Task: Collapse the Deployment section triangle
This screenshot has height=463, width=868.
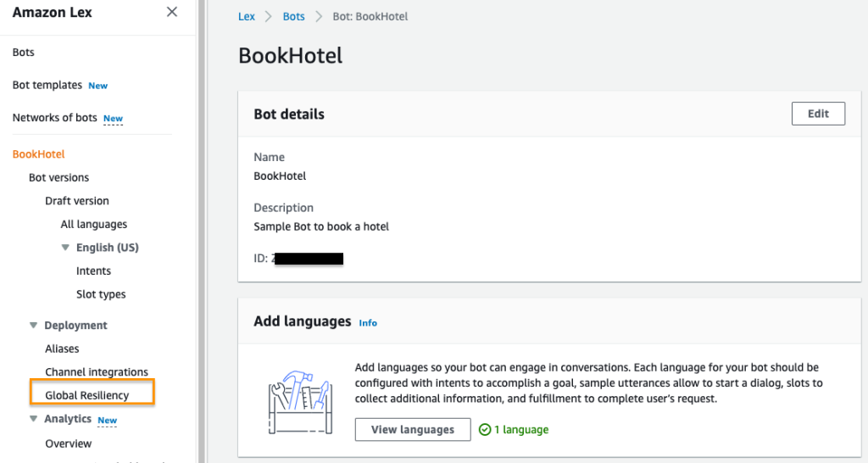Action: coord(34,325)
